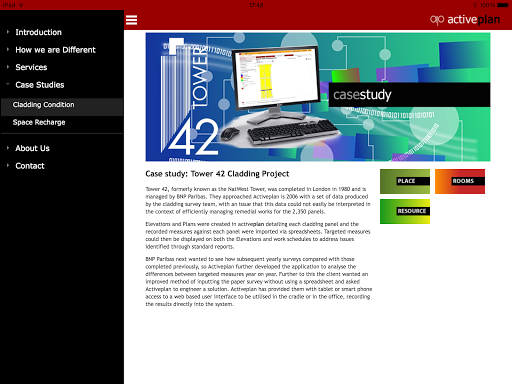This screenshot has height=384, width=512.
Task: Collapse the Case Studies section arrow
Action: tap(8, 84)
